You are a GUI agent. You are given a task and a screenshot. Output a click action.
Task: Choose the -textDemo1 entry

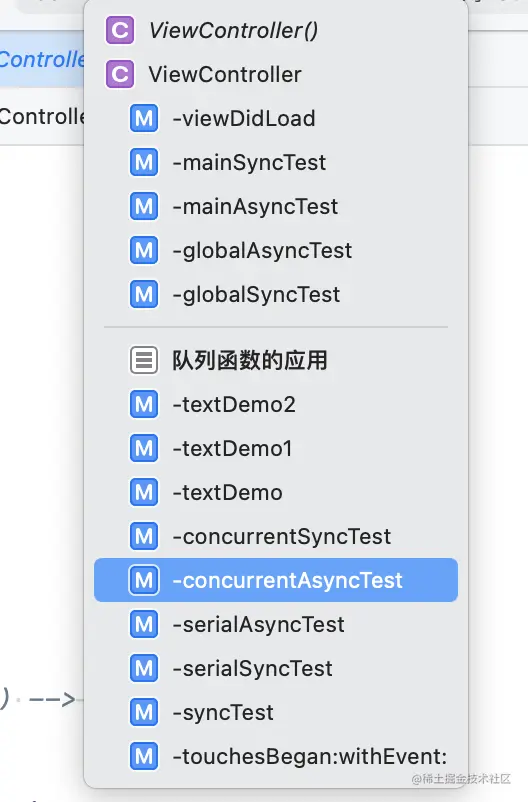(276, 448)
